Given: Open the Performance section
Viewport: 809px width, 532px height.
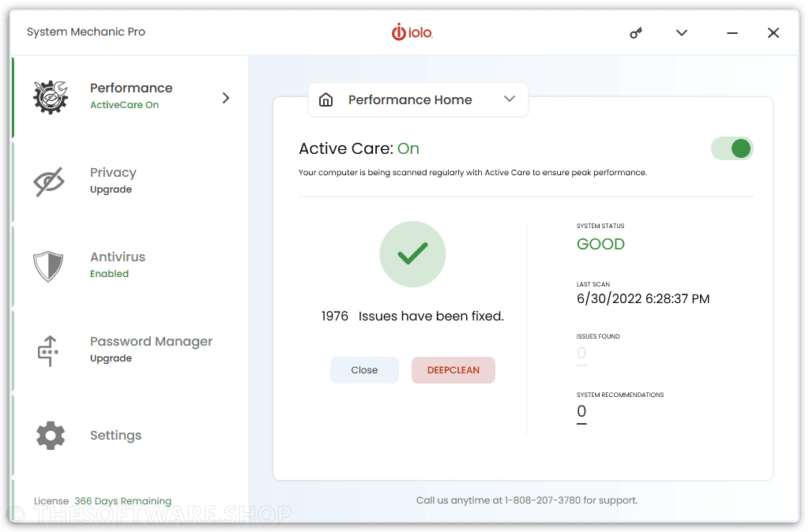Looking at the screenshot, I should click(x=131, y=96).
